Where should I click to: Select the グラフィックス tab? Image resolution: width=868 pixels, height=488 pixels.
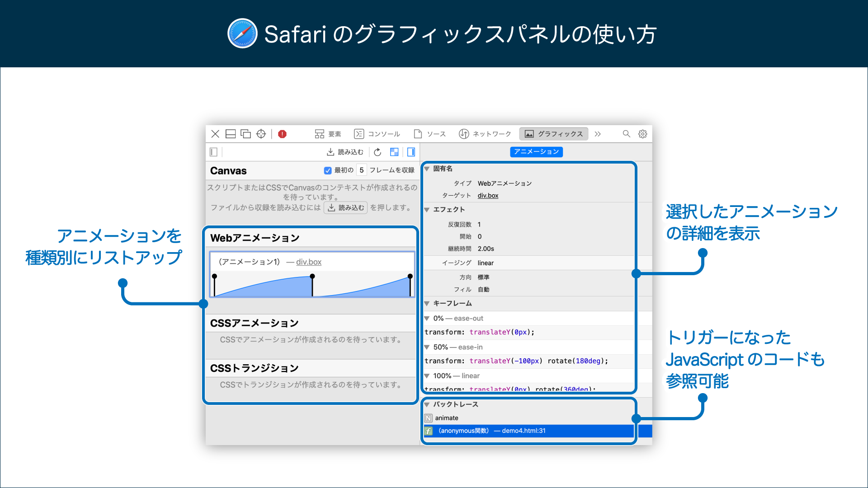(x=554, y=134)
